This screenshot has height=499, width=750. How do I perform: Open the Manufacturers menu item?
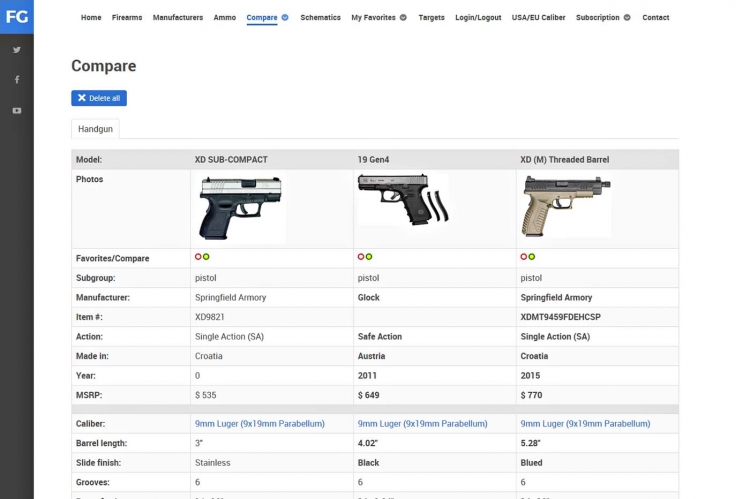(178, 18)
